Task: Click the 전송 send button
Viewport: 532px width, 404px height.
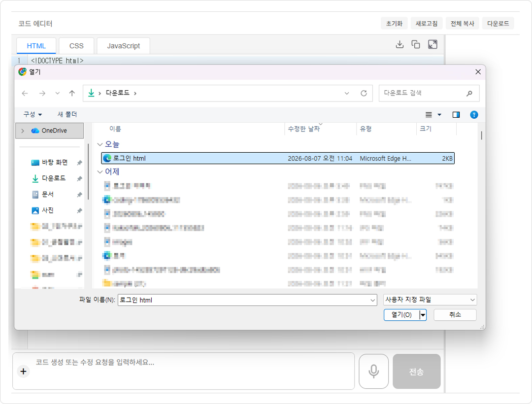Action: pos(417,371)
